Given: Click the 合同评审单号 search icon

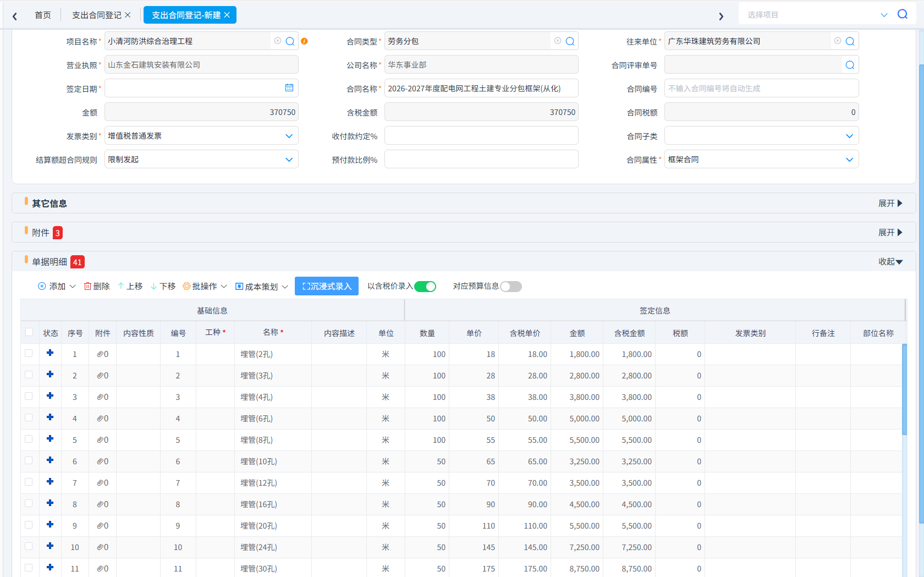Looking at the screenshot, I should click(850, 65).
